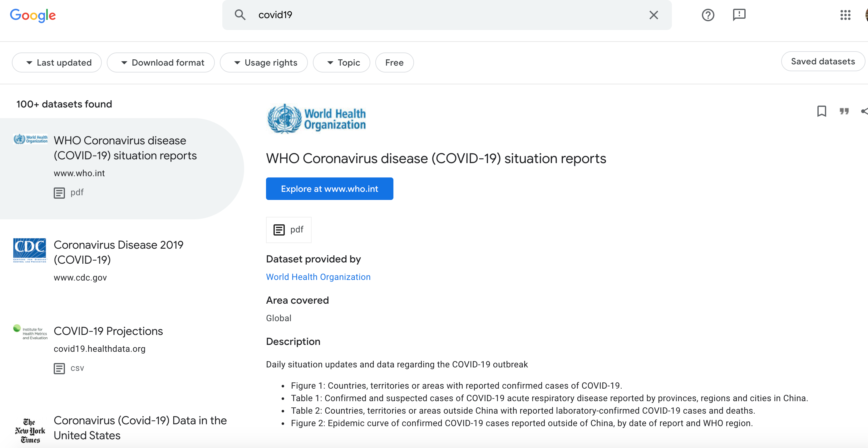The image size is (868, 448).
Task: Open the Topic filter dropdown
Action: [341, 63]
